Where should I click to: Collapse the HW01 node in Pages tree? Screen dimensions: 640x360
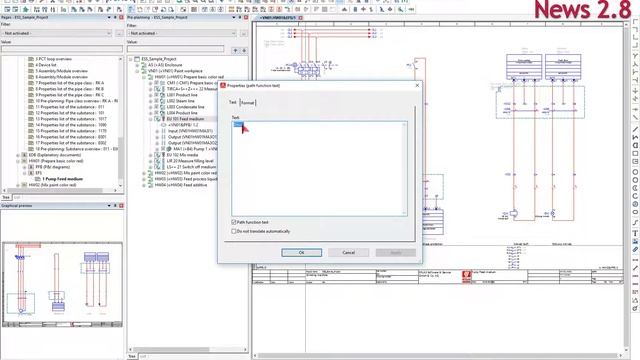click(x=18, y=161)
